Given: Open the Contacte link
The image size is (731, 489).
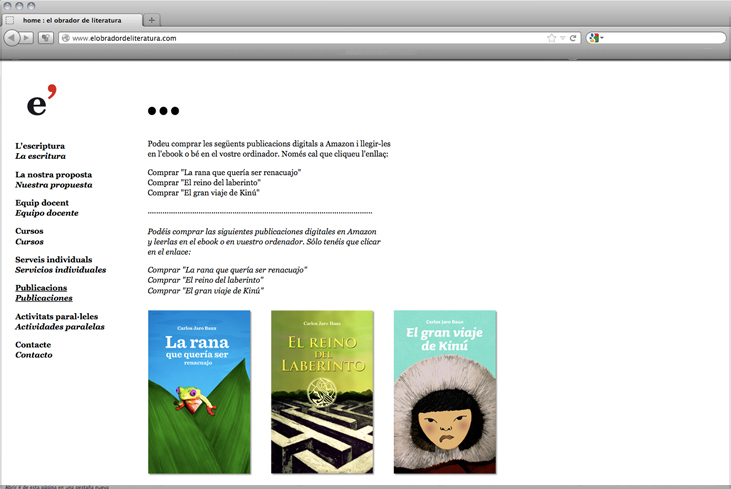Looking at the screenshot, I should tap(33, 344).
